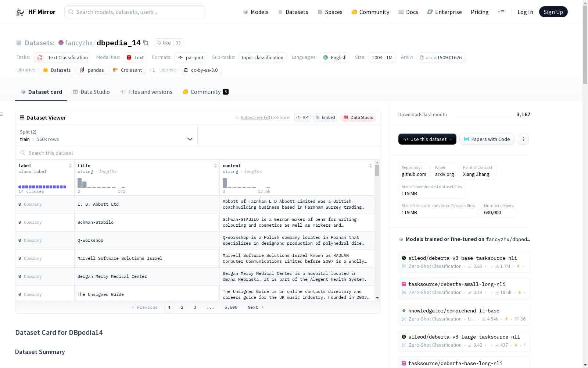The height and width of the screenshot is (368, 588).
Task: Copy dataset name with the copy icon
Action: [146, 43]
